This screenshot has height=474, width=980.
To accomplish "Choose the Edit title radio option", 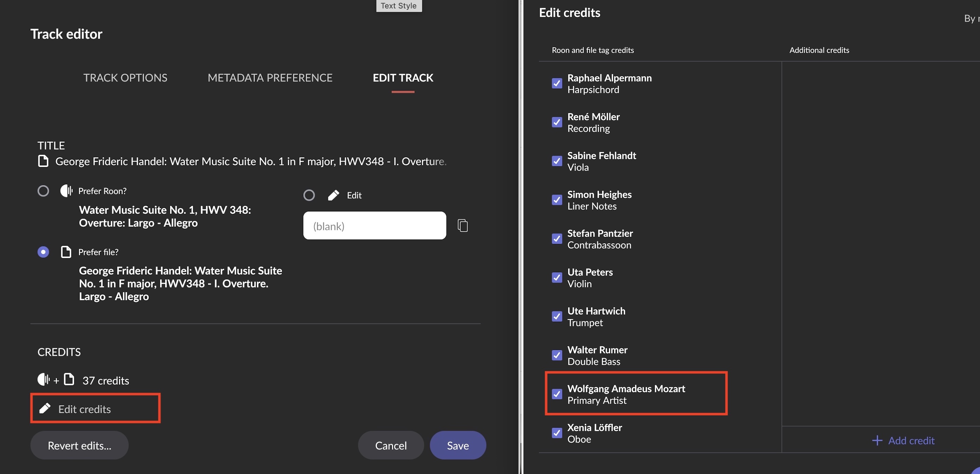I will [x=309, y=195].
